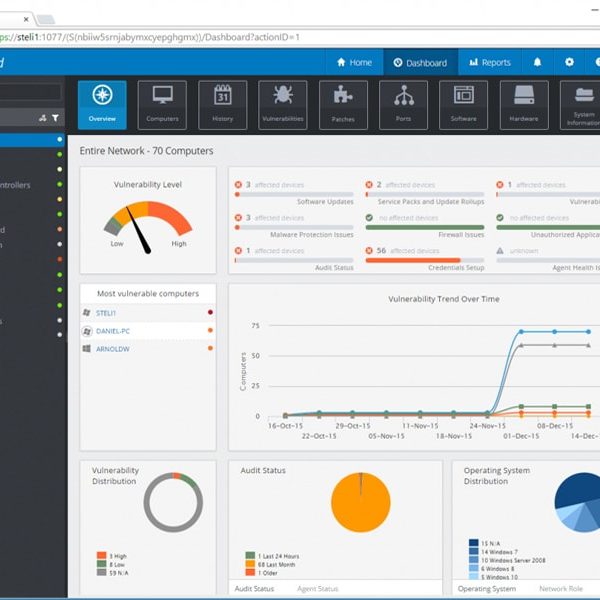This screenshot has height=600, width=600.
Task: Select the Dashboard navigation tab
Action: [421, 62]
